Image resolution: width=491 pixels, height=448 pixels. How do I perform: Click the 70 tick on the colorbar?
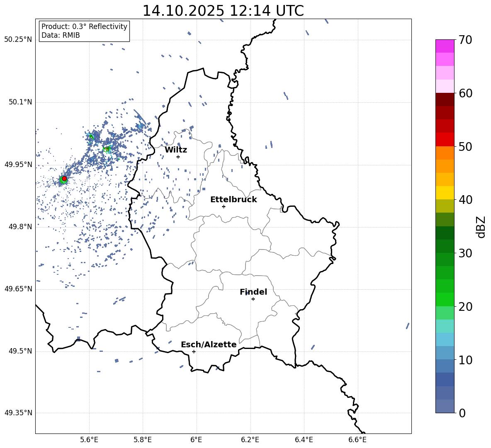tap(465, 40)
